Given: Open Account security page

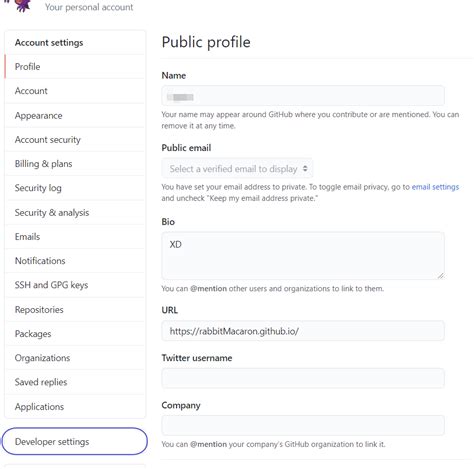Looking at the screenshot, I should pyautogui.click(x=75, y=140).
